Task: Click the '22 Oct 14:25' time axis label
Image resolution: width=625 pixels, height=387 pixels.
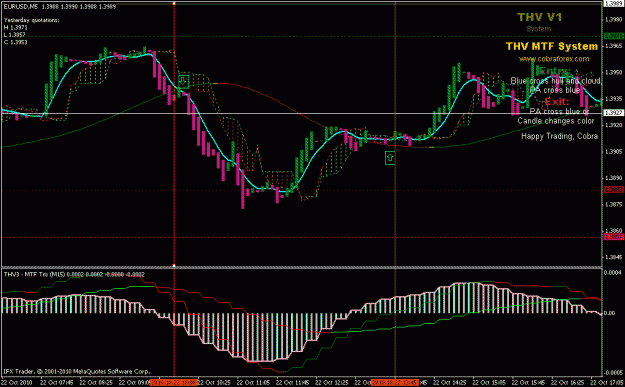Action: point(450,383)
